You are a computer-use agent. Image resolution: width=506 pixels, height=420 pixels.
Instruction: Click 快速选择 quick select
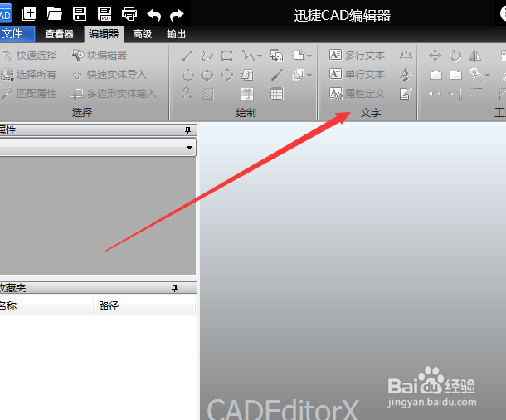tap(29, 56)
